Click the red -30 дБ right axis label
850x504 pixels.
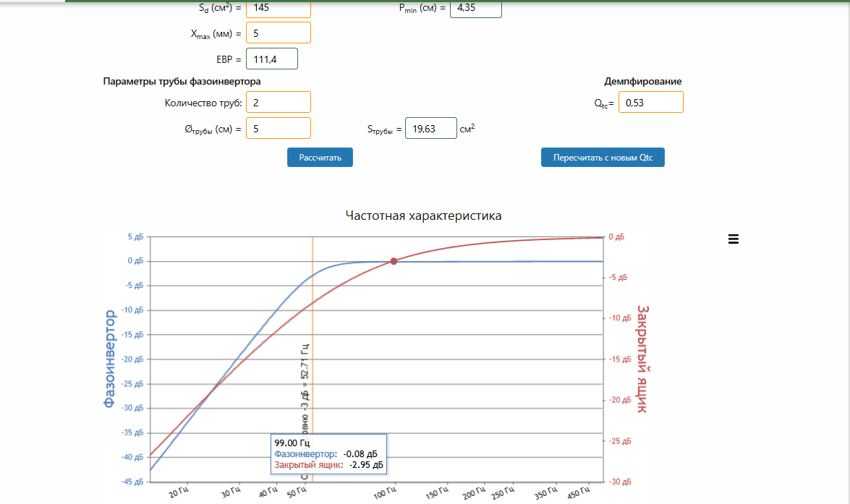620,482
